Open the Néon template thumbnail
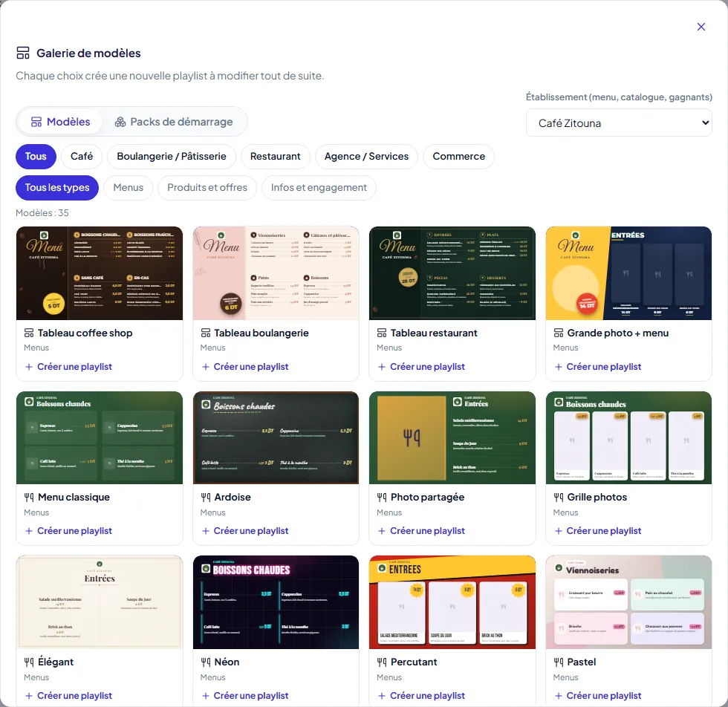The image size is (728, 707). point(276,602)
